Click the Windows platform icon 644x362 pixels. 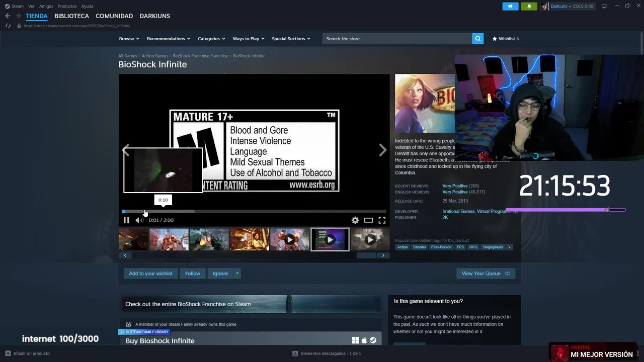355,340
